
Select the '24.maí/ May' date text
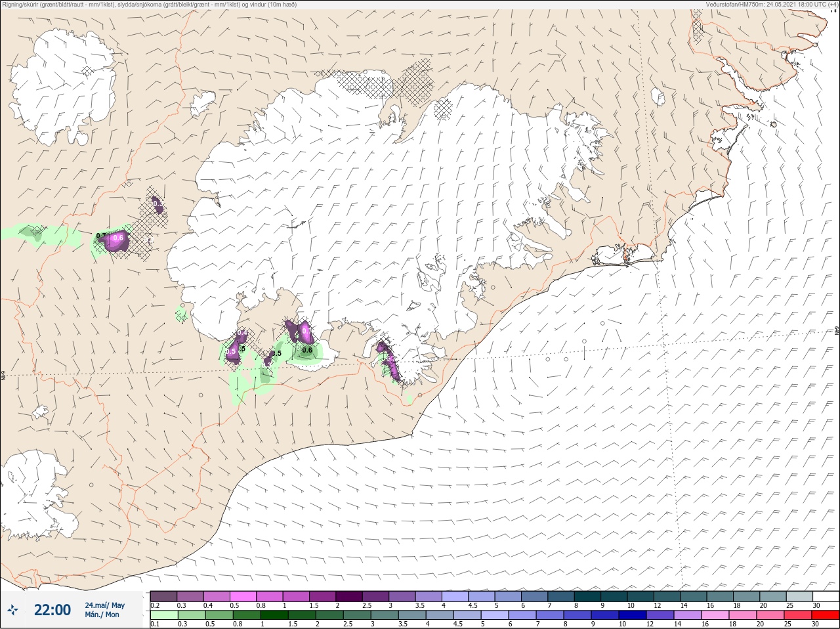click(104, 605)
